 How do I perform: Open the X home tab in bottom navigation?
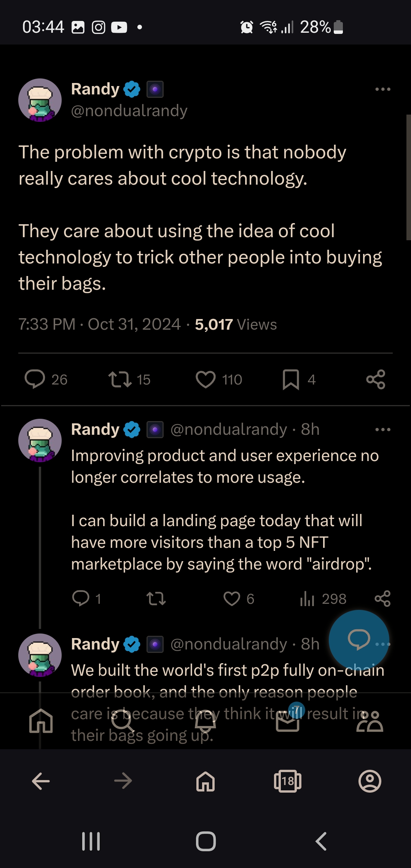pos(41,721)
